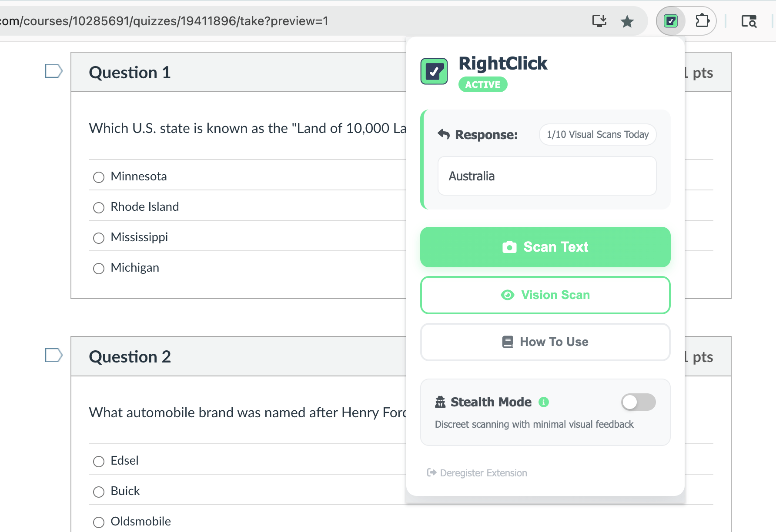Click the RightClick extension icon in browser toolbar
Screen dimensions: 776x532
coord(670,20)
